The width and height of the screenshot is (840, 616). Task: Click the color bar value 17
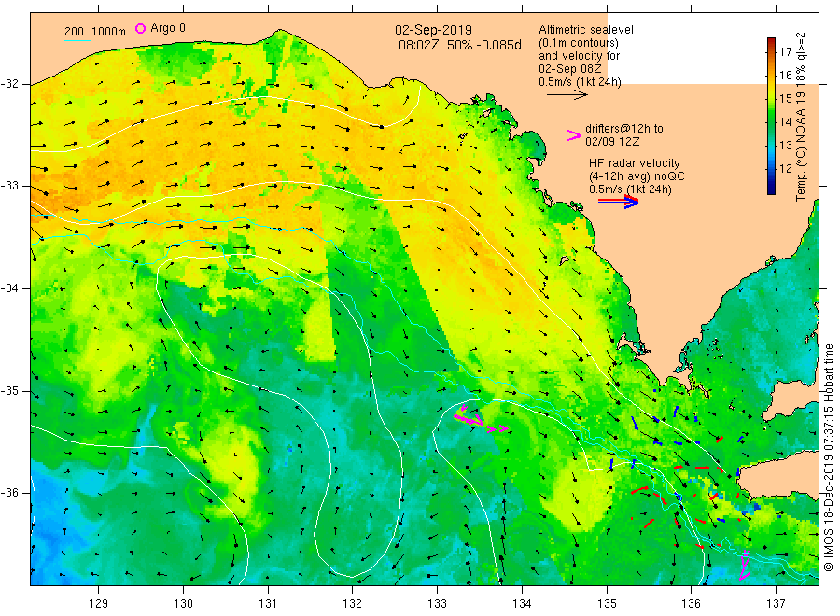[x=785, y=52]
